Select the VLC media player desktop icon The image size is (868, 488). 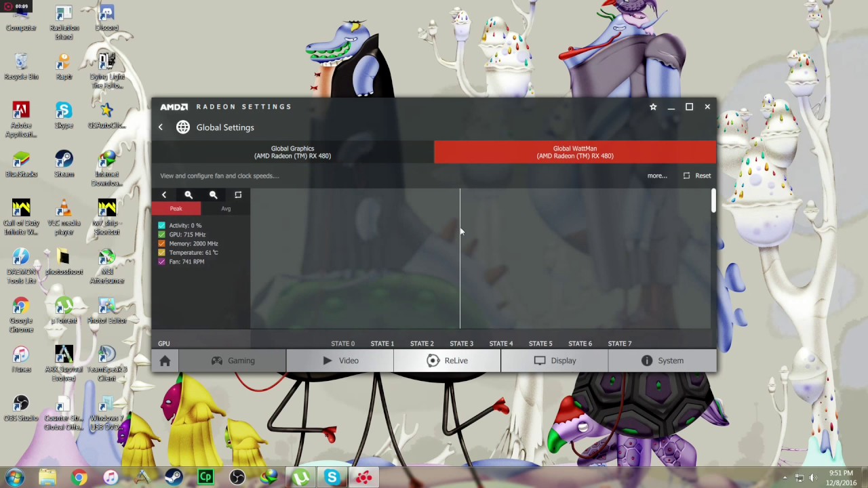(64, 218)
